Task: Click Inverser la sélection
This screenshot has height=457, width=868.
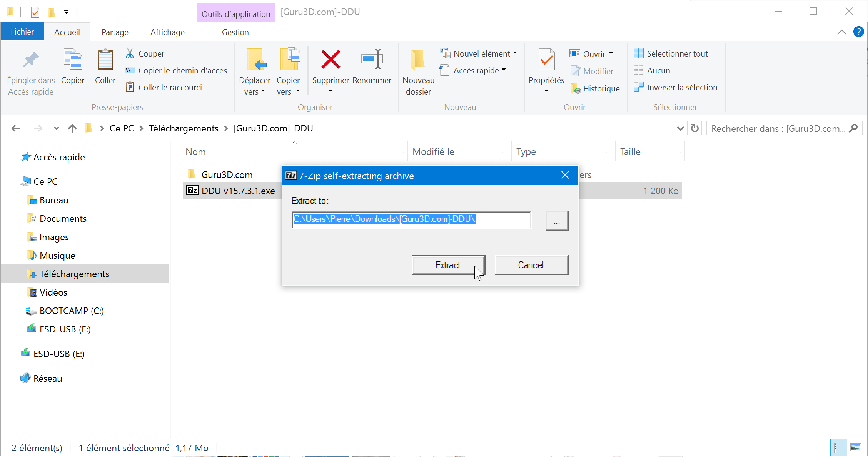Action: pos(676,87)
